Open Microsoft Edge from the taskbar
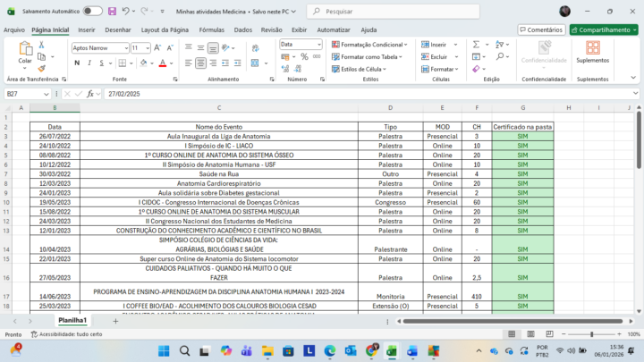Image resolution: width=644 pixels, height=362 pixels. tap(329, 350)
